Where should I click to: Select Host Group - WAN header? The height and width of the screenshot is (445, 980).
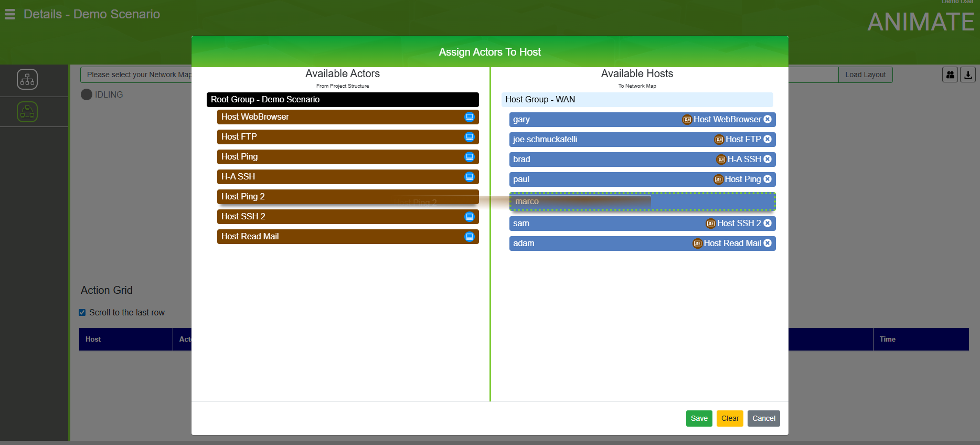click(x=636, y=100)
